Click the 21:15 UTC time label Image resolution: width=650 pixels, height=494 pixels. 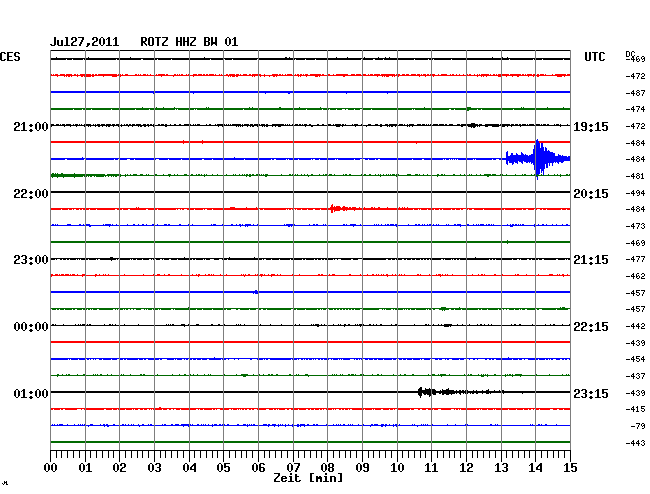(591, 260)
